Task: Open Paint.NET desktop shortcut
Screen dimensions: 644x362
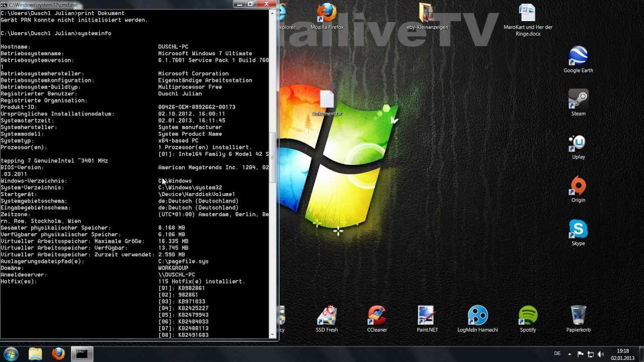Action: coord(427,319)
